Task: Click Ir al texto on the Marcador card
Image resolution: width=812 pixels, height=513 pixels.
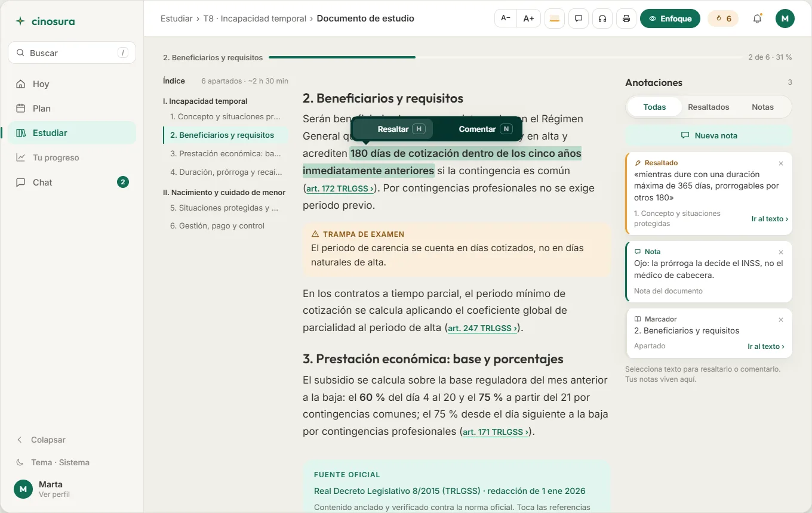Action: click(x=766, y=347)
